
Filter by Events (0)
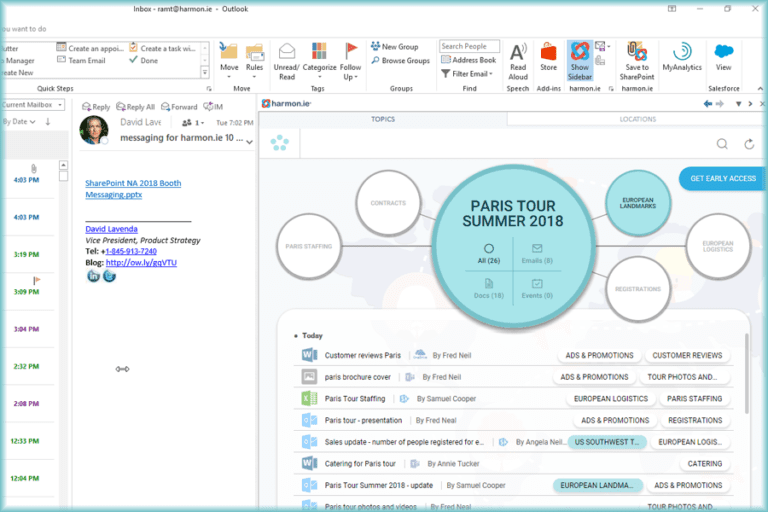click(x=537, y=289)
